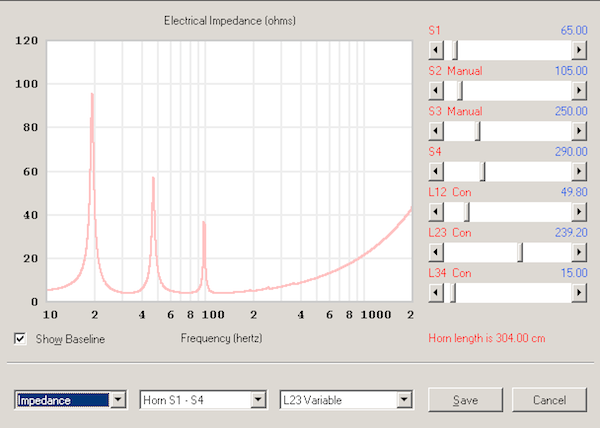Click the Electrical Impedance (ohms) chart title

(230, 21)
